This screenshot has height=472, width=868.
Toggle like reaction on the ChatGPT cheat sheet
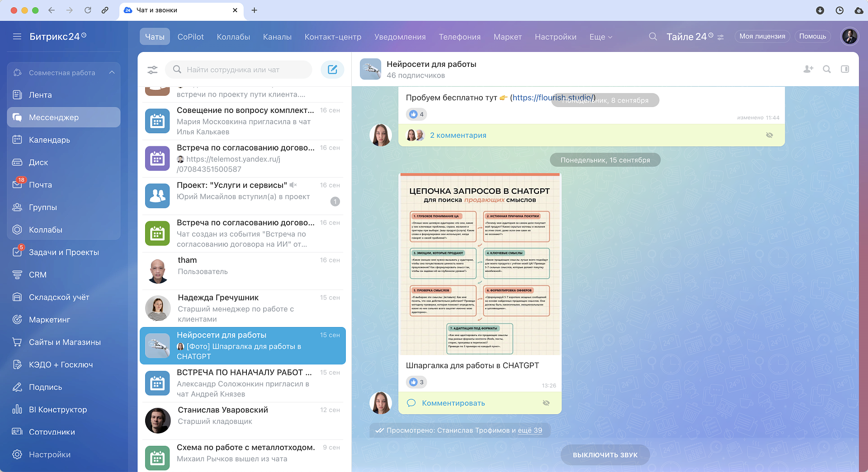click(415, 382)
